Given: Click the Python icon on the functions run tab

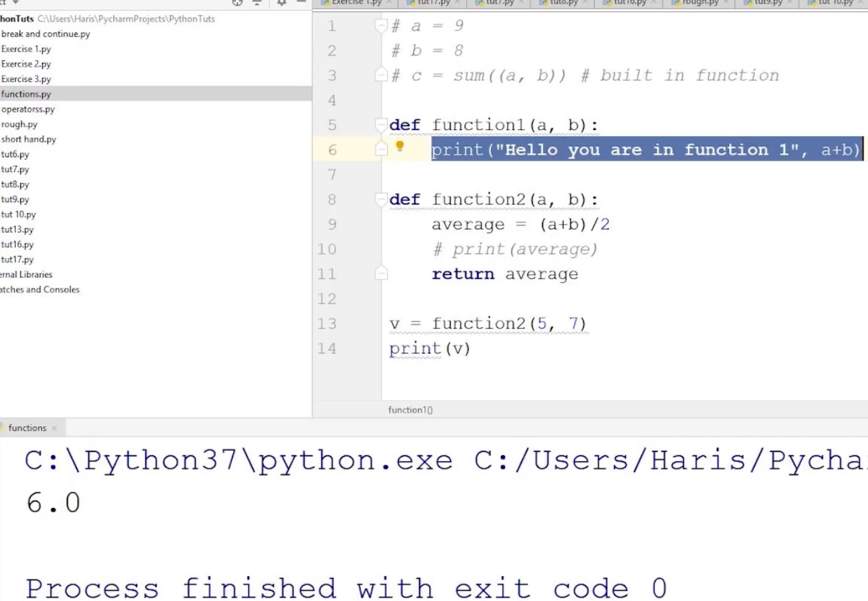Looking at the screenshot, I should coord(3,428).
